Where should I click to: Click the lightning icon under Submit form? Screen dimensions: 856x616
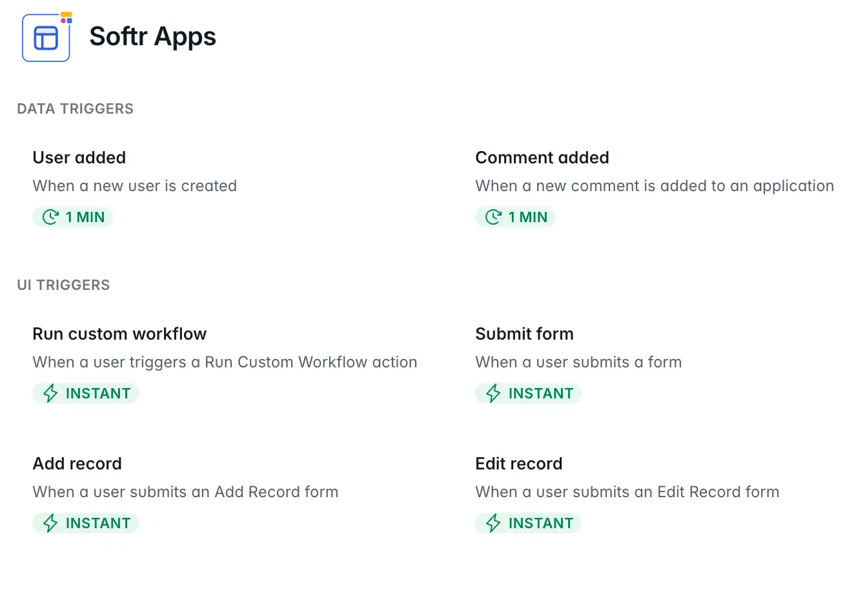click(493, 393)
